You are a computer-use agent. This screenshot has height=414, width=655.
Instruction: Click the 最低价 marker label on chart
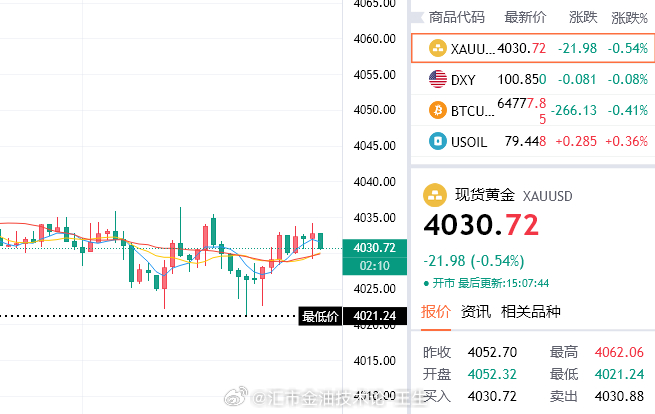320,316
